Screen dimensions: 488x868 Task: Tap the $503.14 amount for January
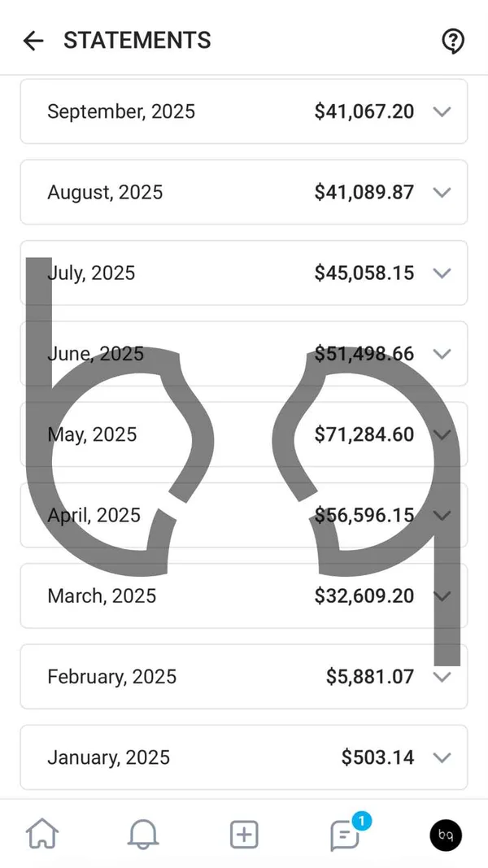[377, 757]
